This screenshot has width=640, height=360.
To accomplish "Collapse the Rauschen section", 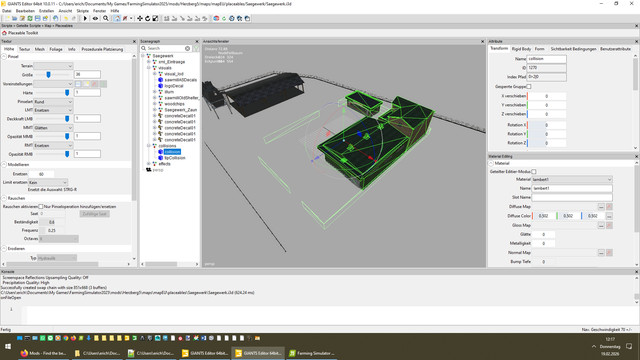I will pyautogui.click(x=4, y=198).
